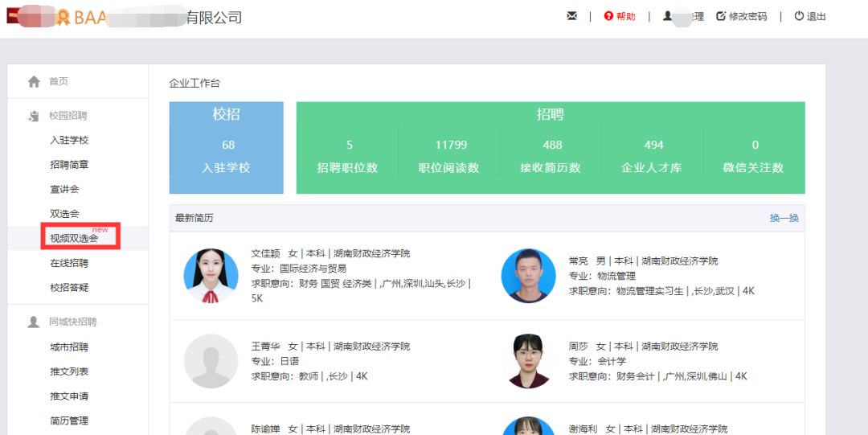Open 推文列表 sidebar item
Image resolution: width=868 pixels, height=435 pixels.
click(x=69, y=371)
